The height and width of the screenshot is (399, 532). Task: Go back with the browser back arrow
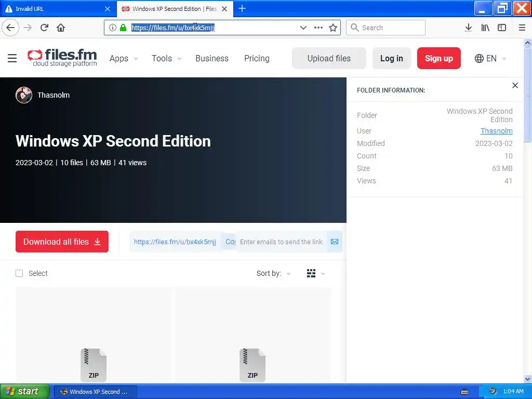[x=10, y=28]
